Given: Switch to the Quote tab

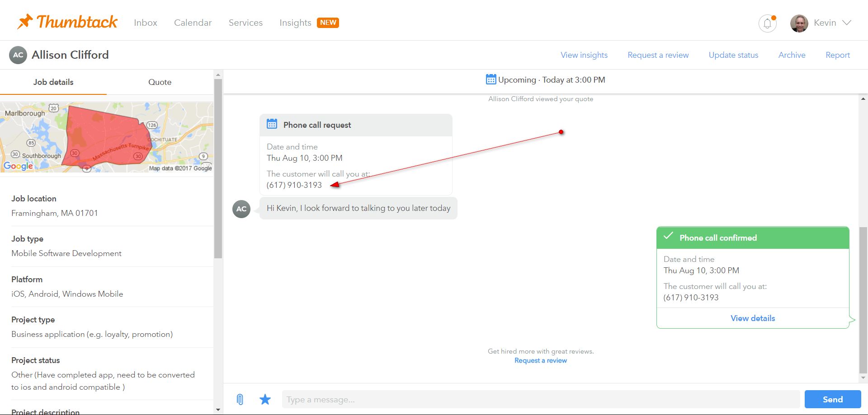Looking at the screenshot, I should [x=160, y=82].
